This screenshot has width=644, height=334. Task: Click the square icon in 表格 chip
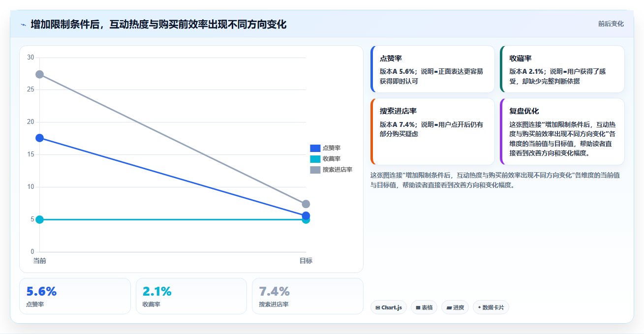click(418, 307)
